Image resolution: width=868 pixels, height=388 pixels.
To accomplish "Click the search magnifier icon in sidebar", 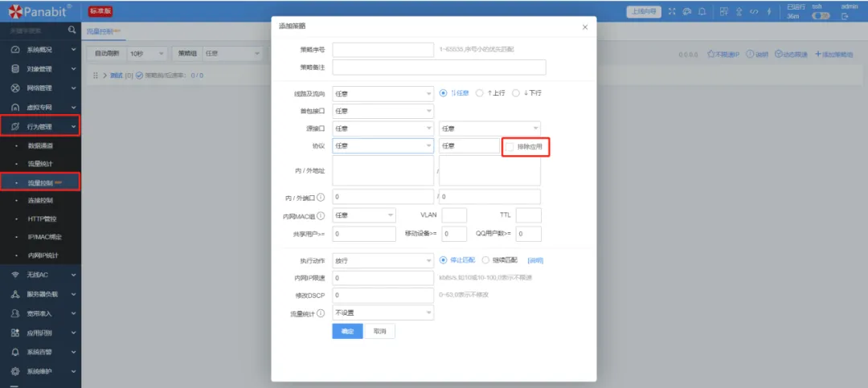I will click(72, 31).
